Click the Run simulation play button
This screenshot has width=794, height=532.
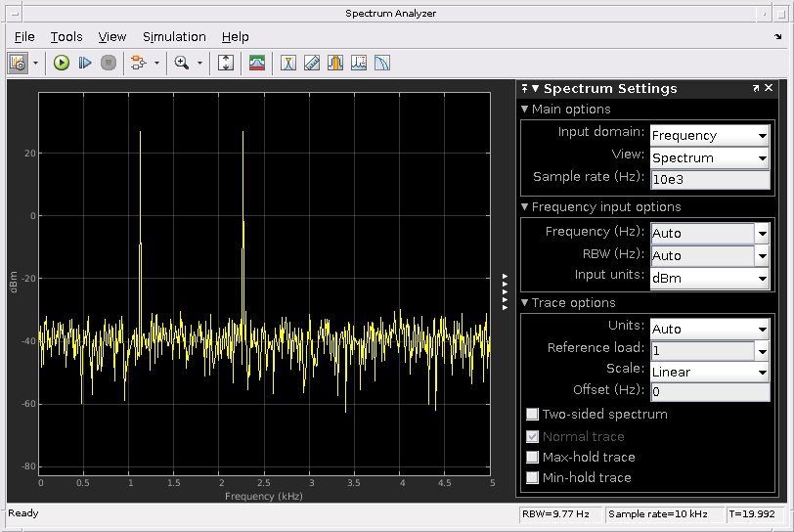(62, 63)
